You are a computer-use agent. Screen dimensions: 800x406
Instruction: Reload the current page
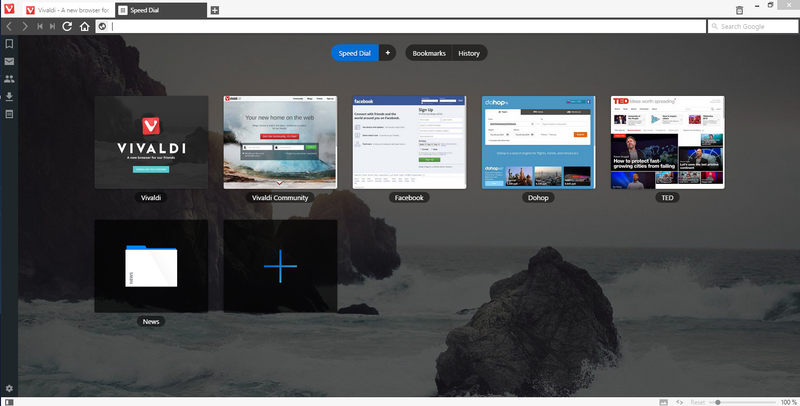click(67, 26)
